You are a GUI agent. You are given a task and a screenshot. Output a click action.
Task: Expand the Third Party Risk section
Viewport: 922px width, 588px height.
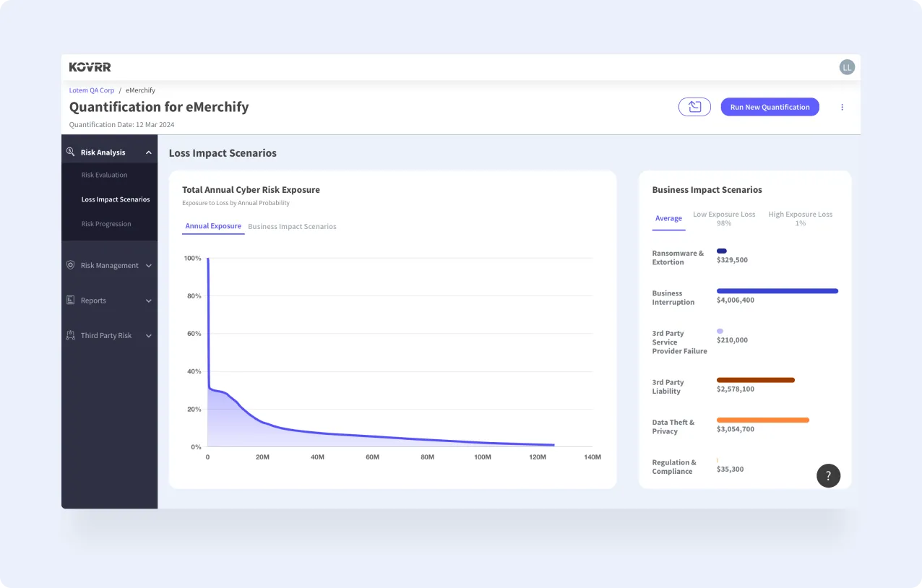[150, 335]
